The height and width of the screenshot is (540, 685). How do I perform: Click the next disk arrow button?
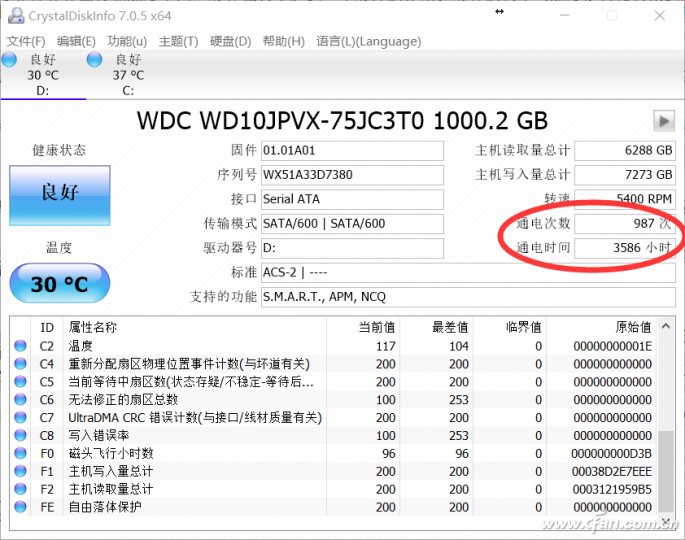(664, 121)
